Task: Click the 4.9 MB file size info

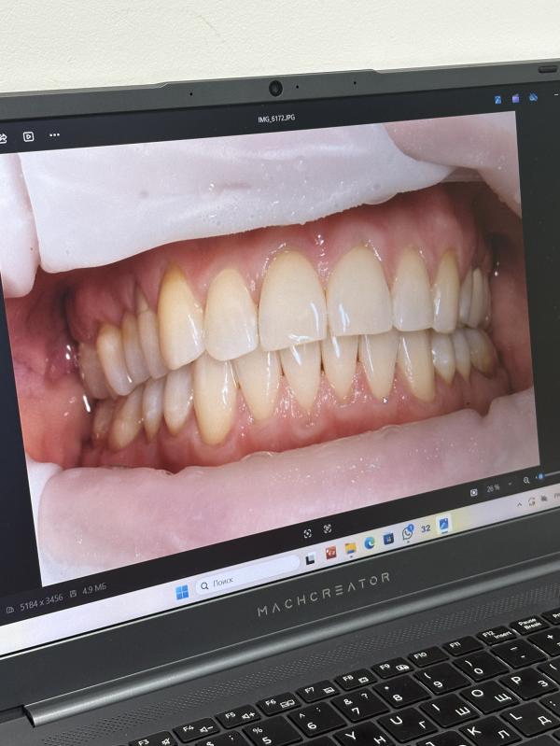Action: 95,590
